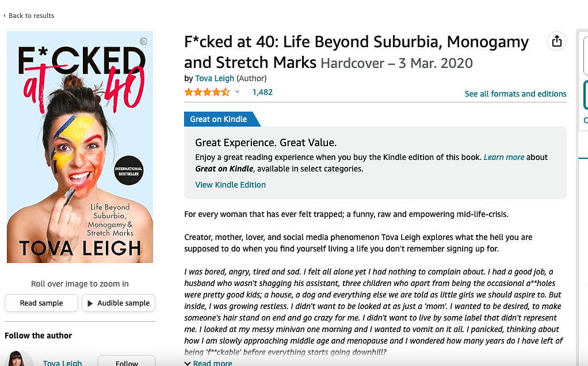Open Tova Leigh author link under title
Viewport: 588px width, 366px height.
tap(215, 78)
